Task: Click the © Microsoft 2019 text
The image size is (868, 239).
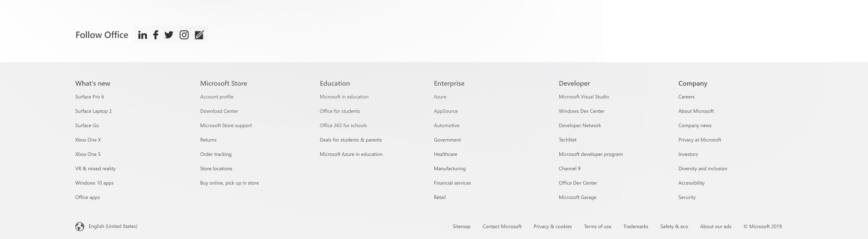Action: pos(762,227)
